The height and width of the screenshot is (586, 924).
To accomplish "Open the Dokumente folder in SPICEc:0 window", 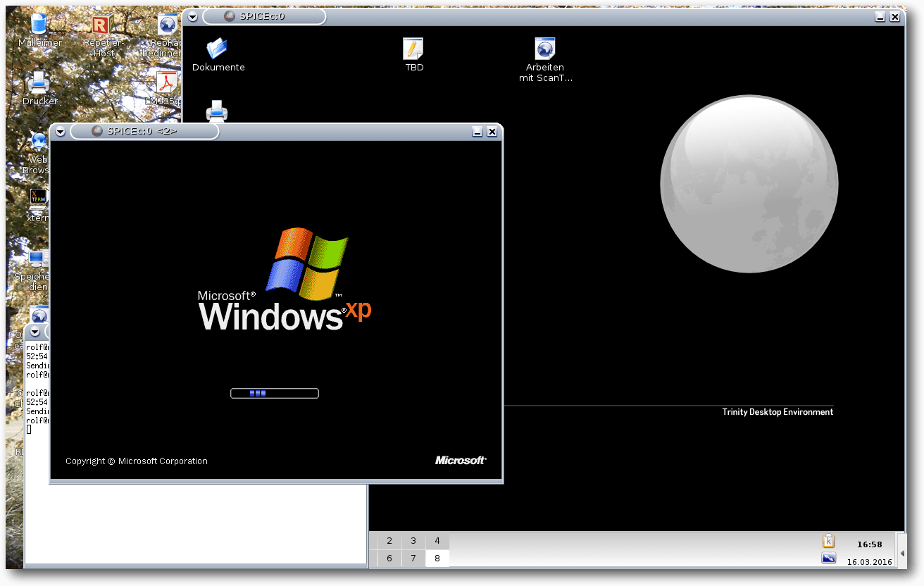I will 218,49.
